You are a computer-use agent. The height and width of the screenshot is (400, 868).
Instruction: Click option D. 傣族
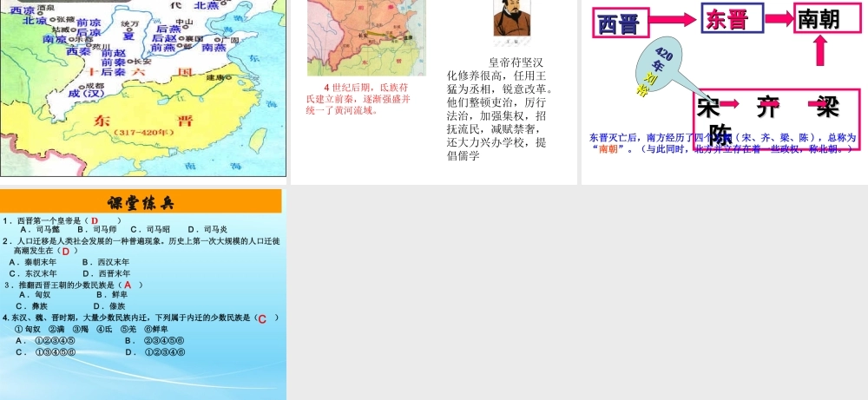(x=109, y=306)
